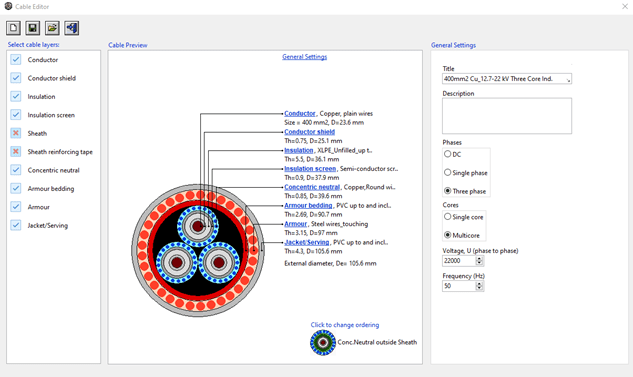
Task: Click the 'Th=4.3, D=105.6 mm' text
Action: pos(313,251)
